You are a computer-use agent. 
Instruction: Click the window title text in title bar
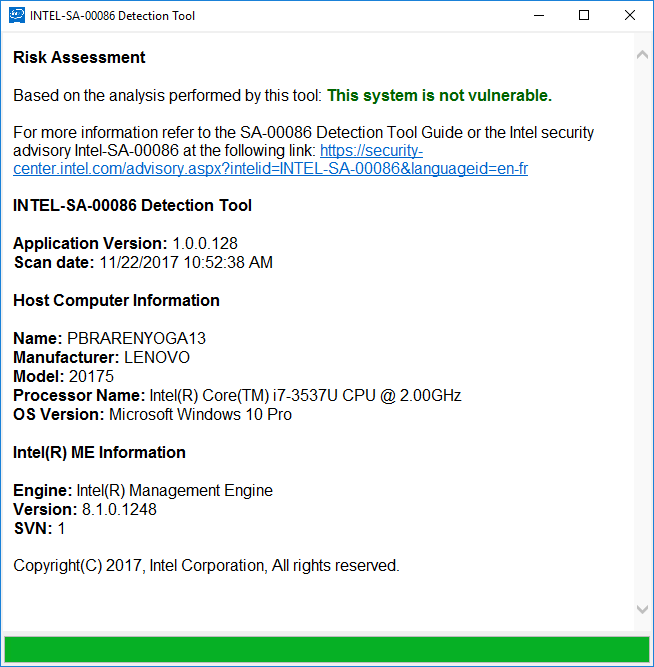point(112,16)
